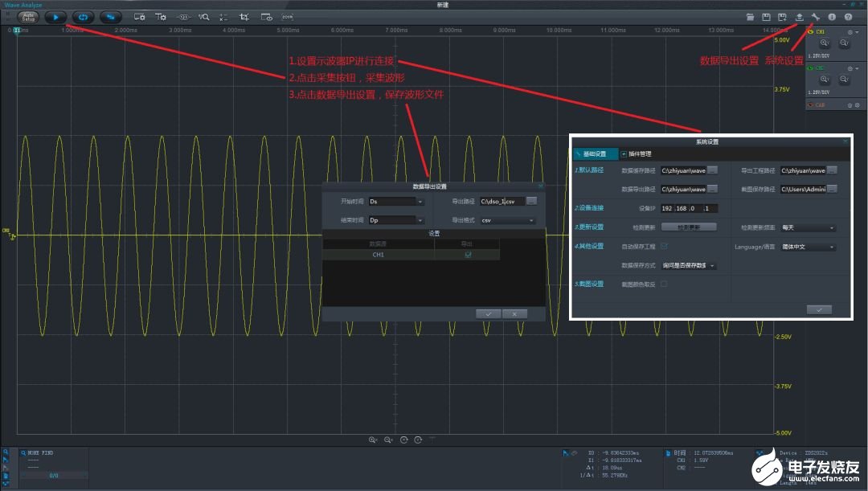This screenshot has width=868, height=491.
Task: Open update frequency dropdown
Action: 809,227
